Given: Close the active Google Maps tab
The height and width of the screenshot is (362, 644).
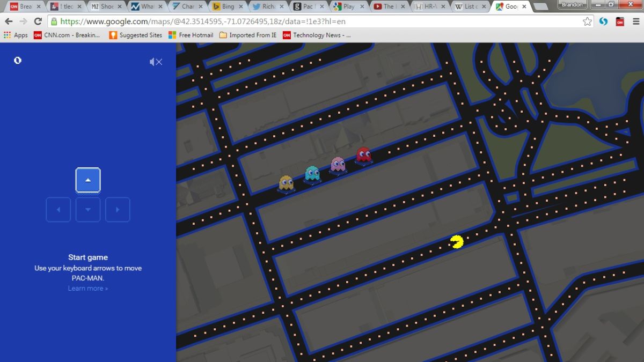Looking at the screenshot, I should (x=524, y=7).
